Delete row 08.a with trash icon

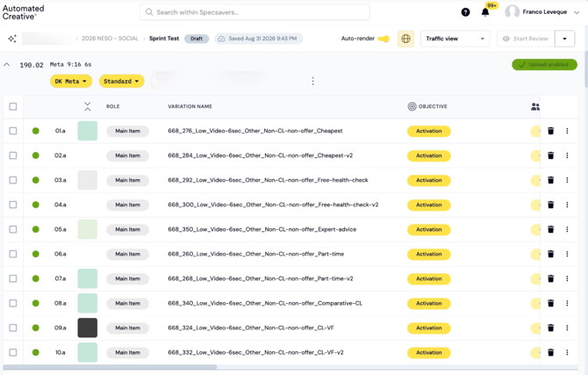coord(550,303)
